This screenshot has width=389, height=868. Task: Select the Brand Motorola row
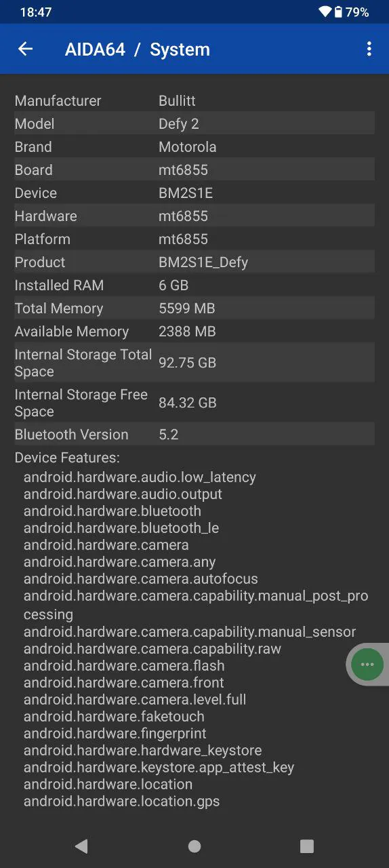coord(194,146)
